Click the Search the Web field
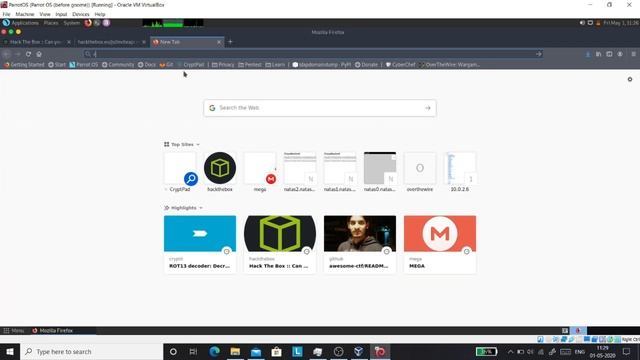The height and width of the screenshot is (360, 640). (320, 108)
